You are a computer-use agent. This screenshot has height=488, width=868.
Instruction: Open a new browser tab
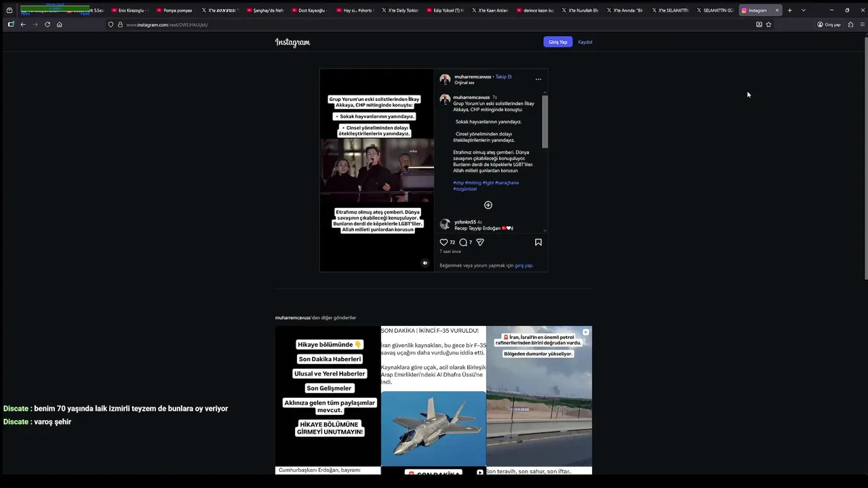click(789, 10)
